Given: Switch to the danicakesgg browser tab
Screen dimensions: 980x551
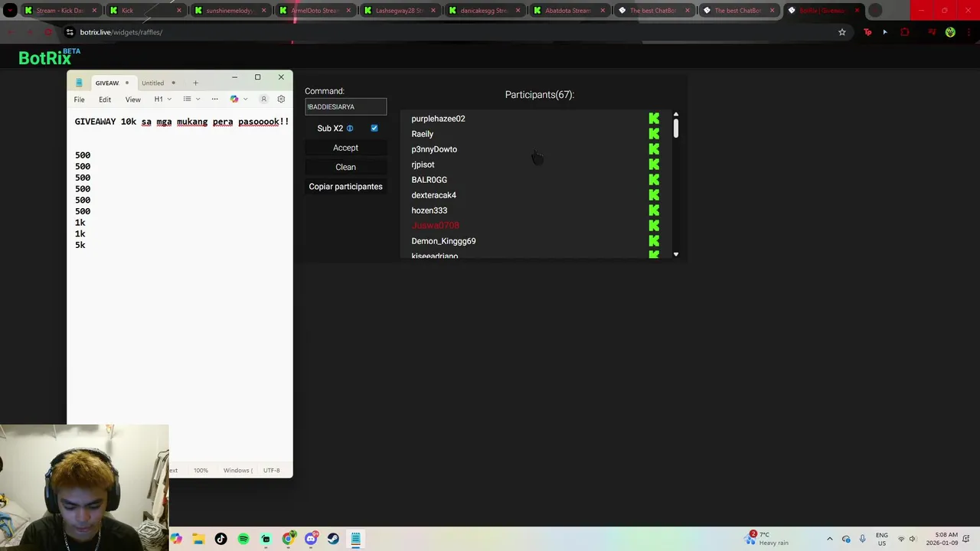Looking at the screenshot, I should pos(484,11).
